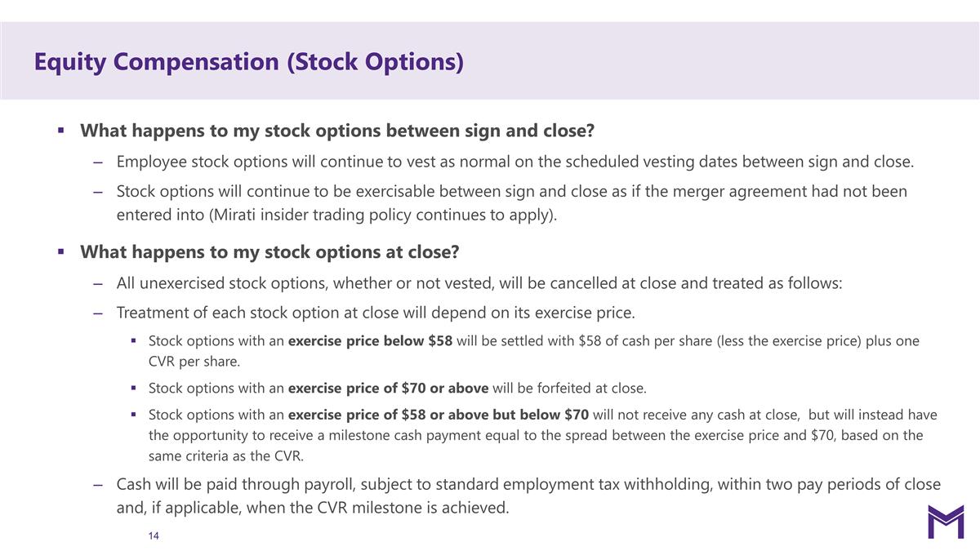Click the "same criteria as the CVR." line

(x=226, y=455)
